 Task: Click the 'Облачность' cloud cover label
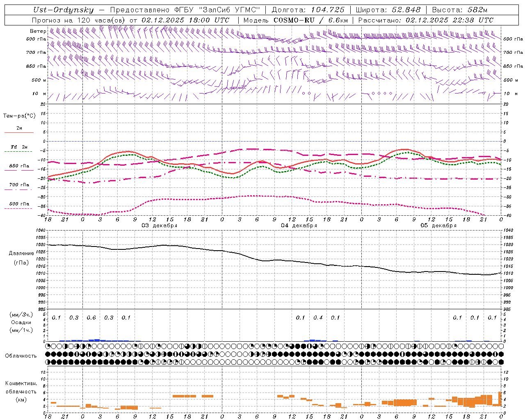tap(21, 356)
